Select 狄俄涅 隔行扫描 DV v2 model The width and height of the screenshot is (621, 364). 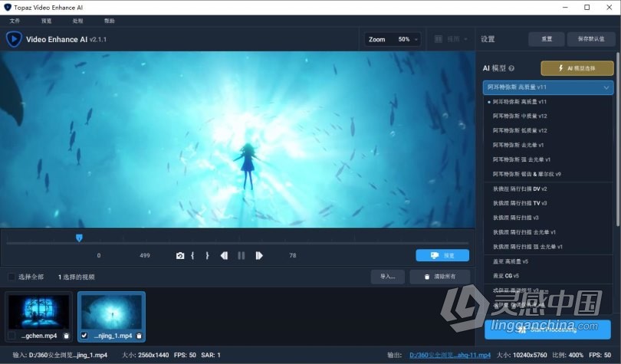point(548,189)
